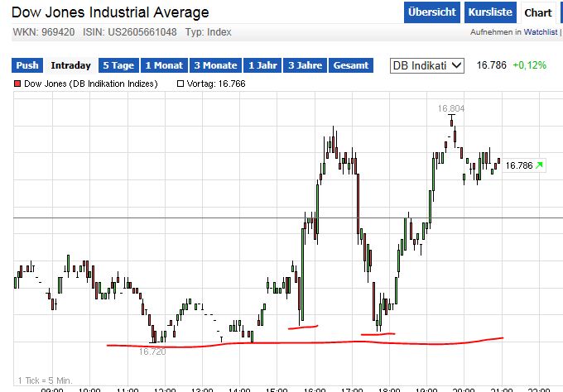Click the current price label 16.786 on chart

click(x=518, y=165)
